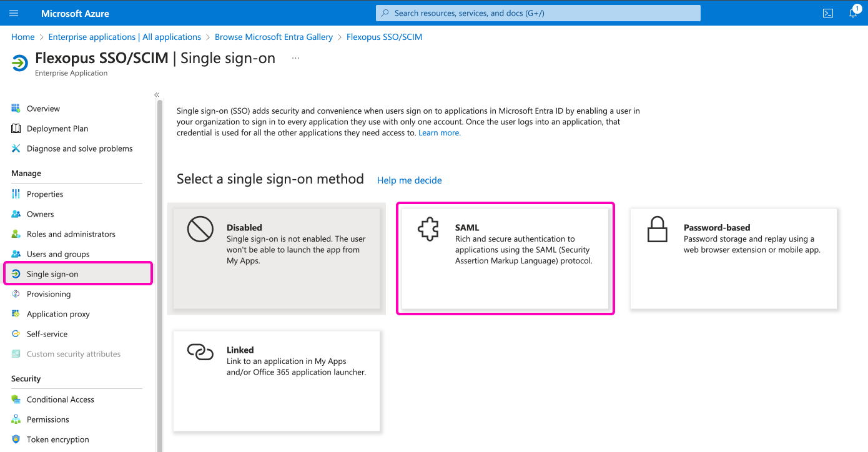
Task: Click the Password-based padlock icon
Action: pyautogui.click(x=657, y=230)
